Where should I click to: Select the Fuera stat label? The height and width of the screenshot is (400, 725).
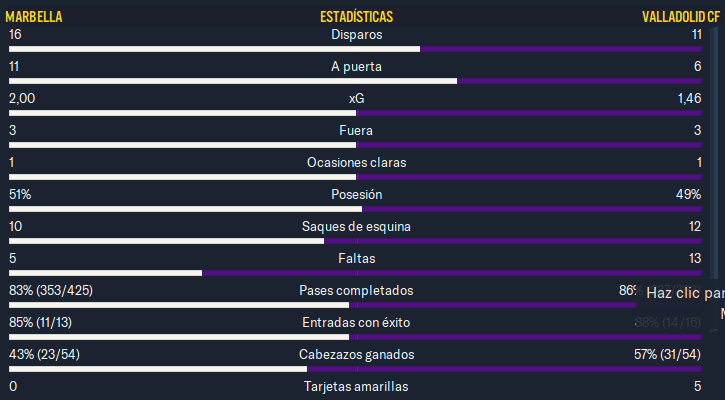pyautogui.click(x=356, y=130)
